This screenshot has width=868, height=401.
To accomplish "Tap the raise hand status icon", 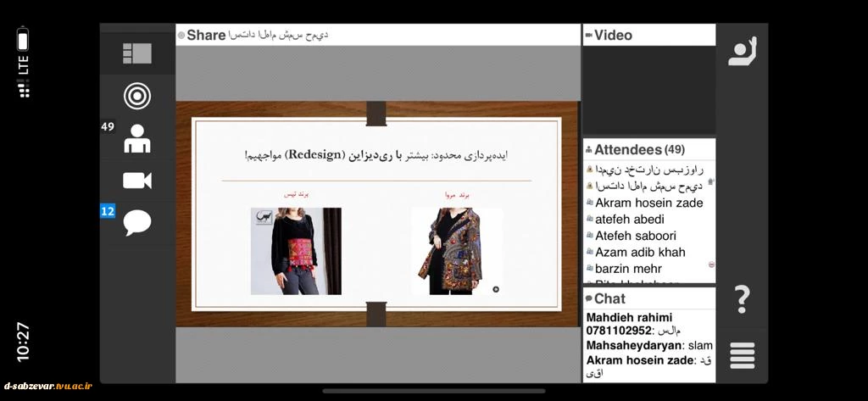I will point(742,52).
